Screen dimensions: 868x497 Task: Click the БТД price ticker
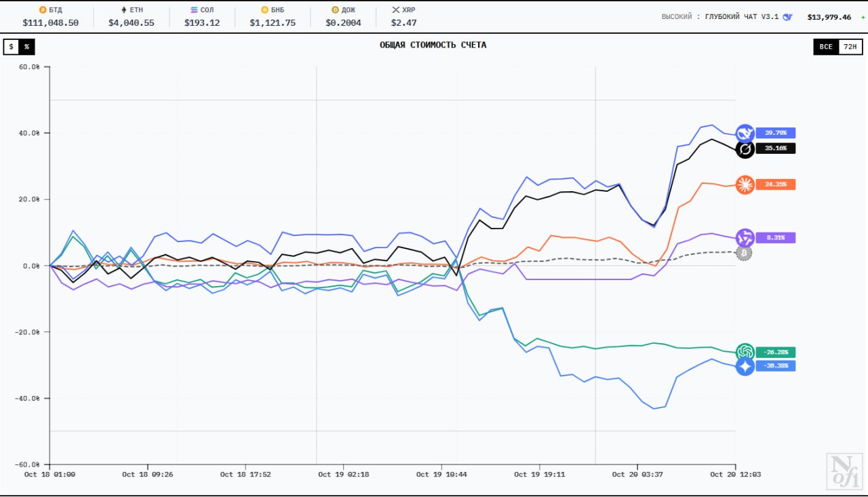pos(50,17)
